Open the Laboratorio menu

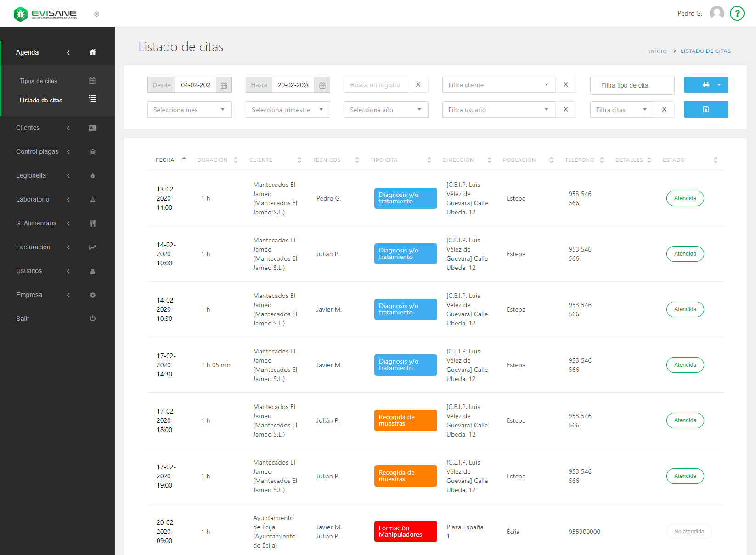tap(33, 199)
